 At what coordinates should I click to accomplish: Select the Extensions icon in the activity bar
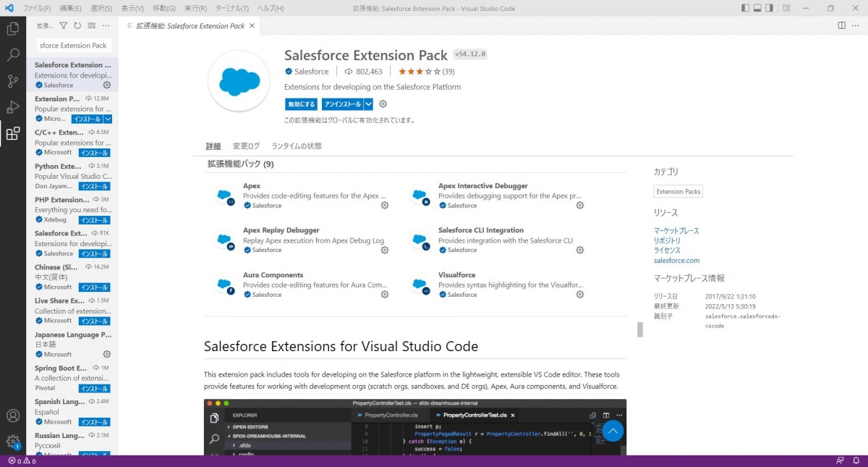point(12,133)
